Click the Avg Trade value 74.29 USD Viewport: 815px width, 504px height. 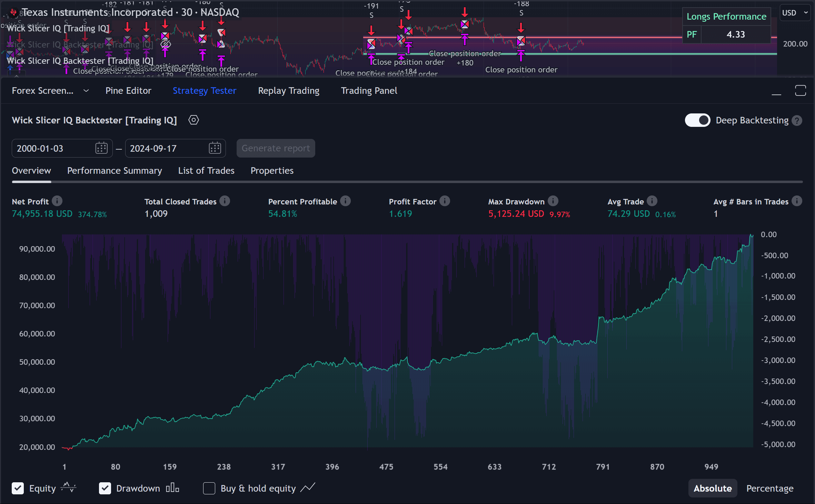coord(628,214)
